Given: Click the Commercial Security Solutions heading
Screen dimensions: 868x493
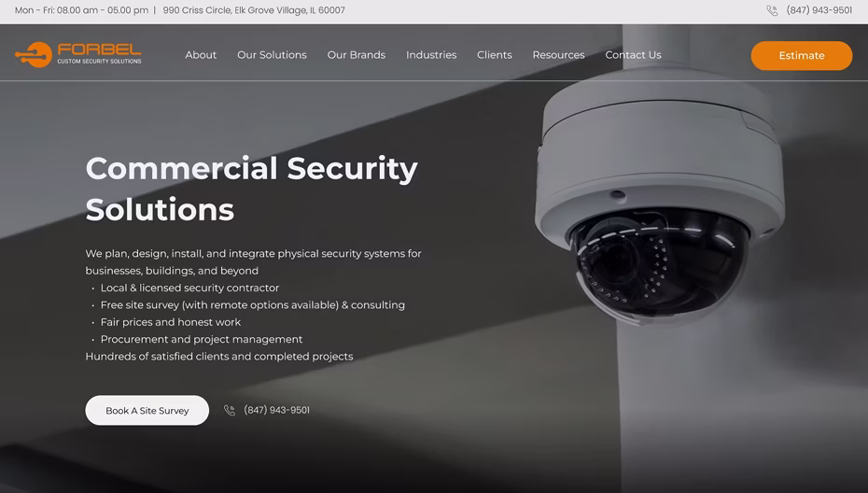Looking at the screenshot, I should pos(251,189).
